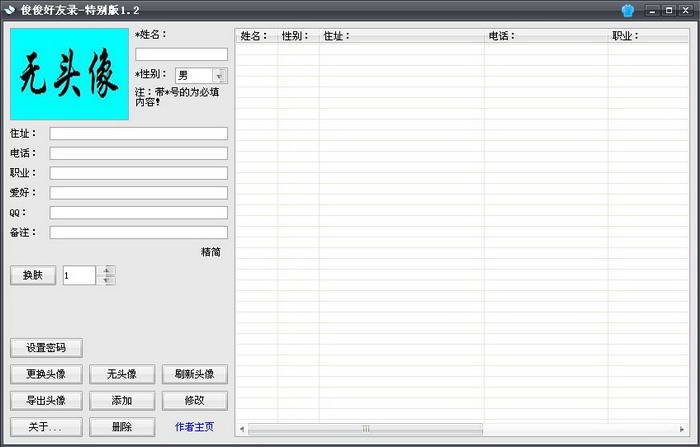This screenshot has width=700, height=447.
Task: Close the 俊俊好友录 window
Action: tap(685, 10)
